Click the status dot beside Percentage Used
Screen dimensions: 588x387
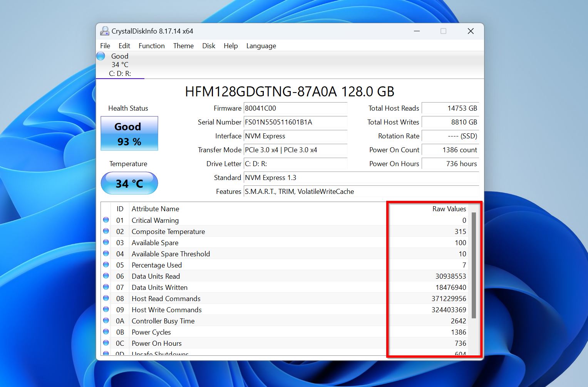coord(106,265)
